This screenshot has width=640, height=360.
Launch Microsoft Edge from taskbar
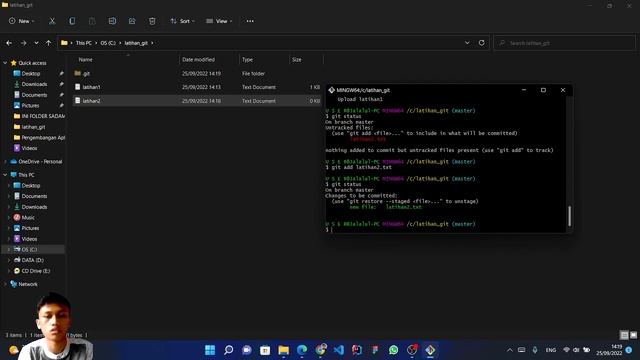[x=302, y=350]
